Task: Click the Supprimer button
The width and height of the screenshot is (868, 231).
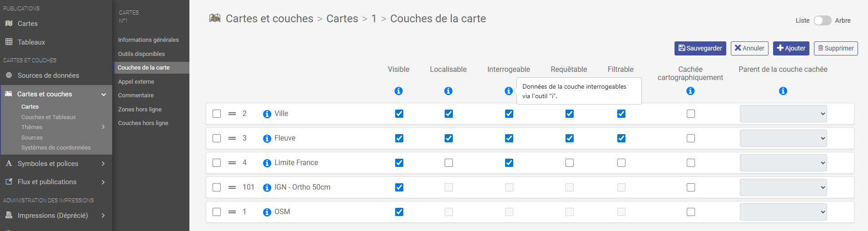Action: [836, 48]
